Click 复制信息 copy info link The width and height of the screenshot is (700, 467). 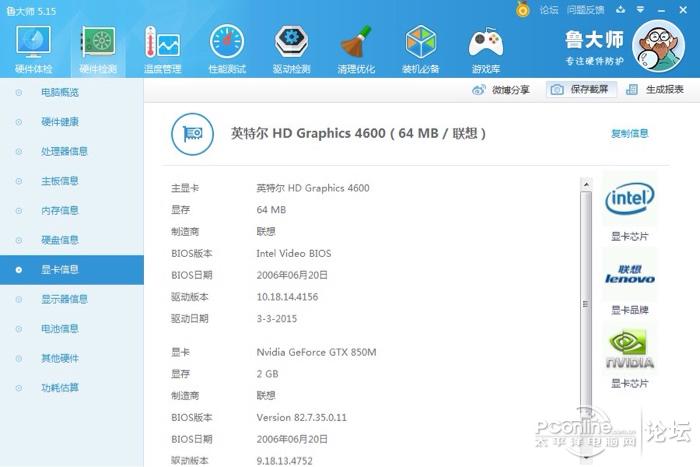pyautogui.click(x=629, y=133)
